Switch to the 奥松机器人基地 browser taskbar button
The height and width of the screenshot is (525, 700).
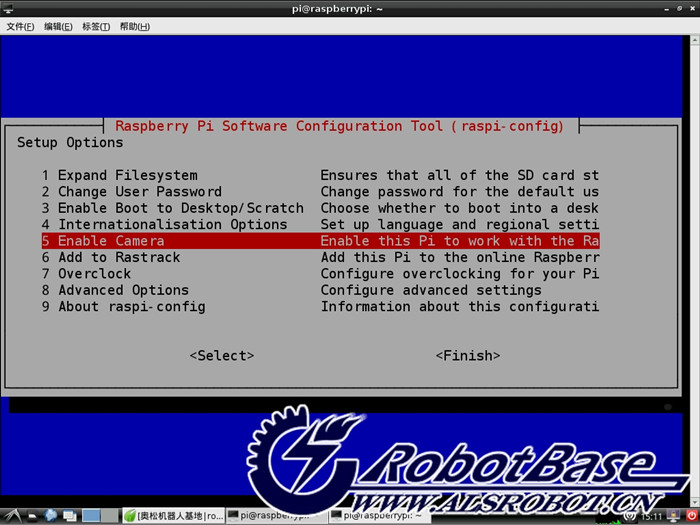173,516
